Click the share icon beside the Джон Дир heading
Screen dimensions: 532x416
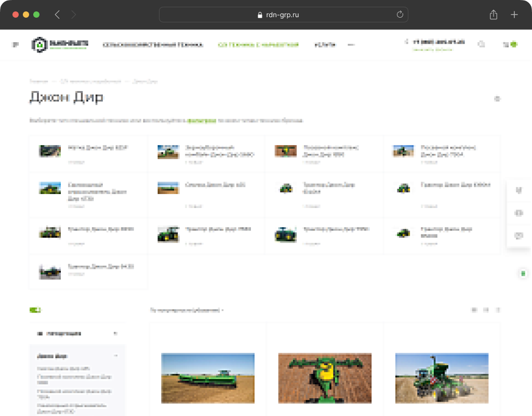(x=497, y=98)
